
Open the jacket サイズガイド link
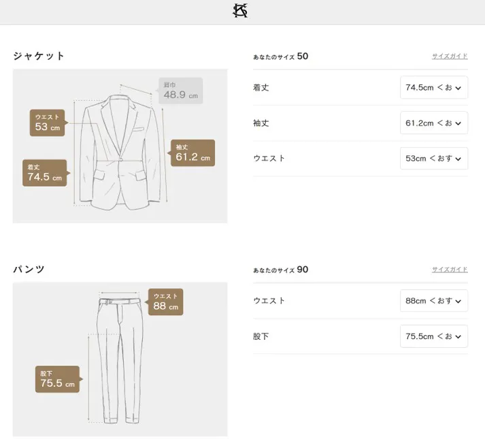(x=450, y=57)
